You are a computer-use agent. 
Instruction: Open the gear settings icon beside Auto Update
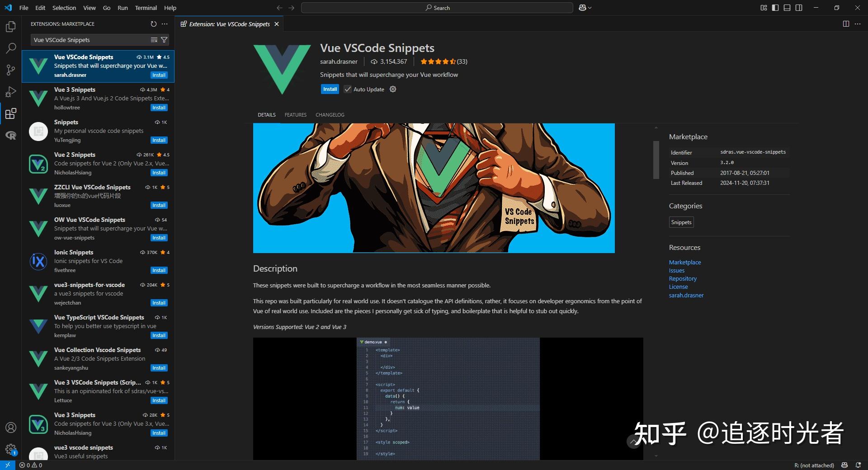tap(392, 89)
